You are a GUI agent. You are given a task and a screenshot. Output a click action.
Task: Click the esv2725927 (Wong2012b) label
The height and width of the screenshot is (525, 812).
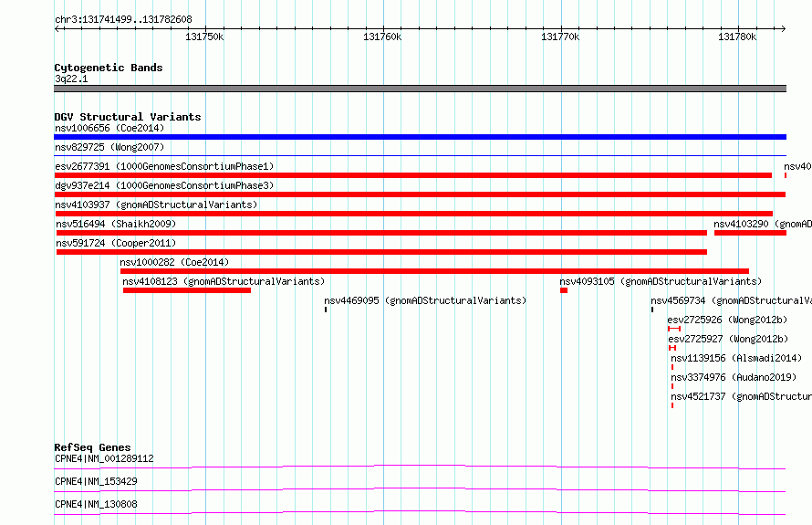point(728,339)
